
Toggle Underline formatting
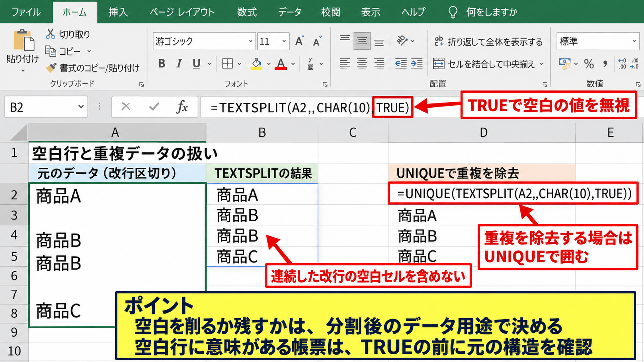click(196, 63)
